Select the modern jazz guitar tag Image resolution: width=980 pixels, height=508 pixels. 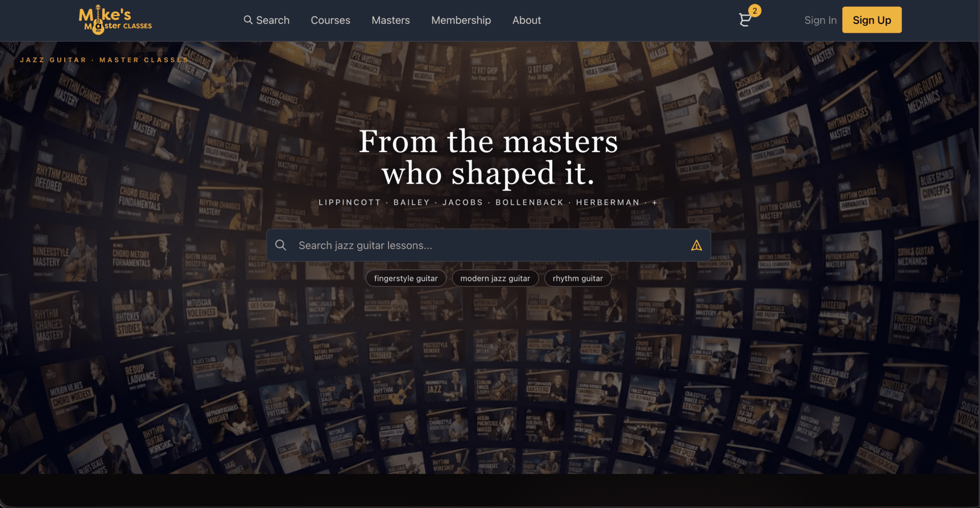(x=495, y=278)
